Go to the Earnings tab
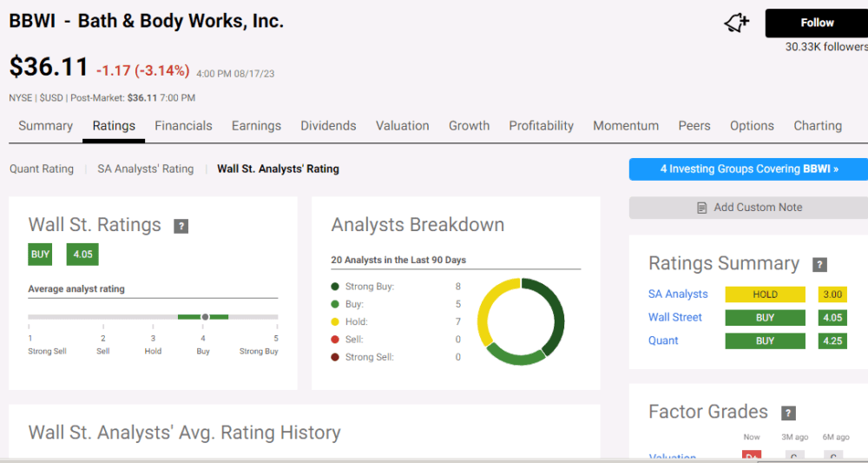 click(x=256, y=126)
